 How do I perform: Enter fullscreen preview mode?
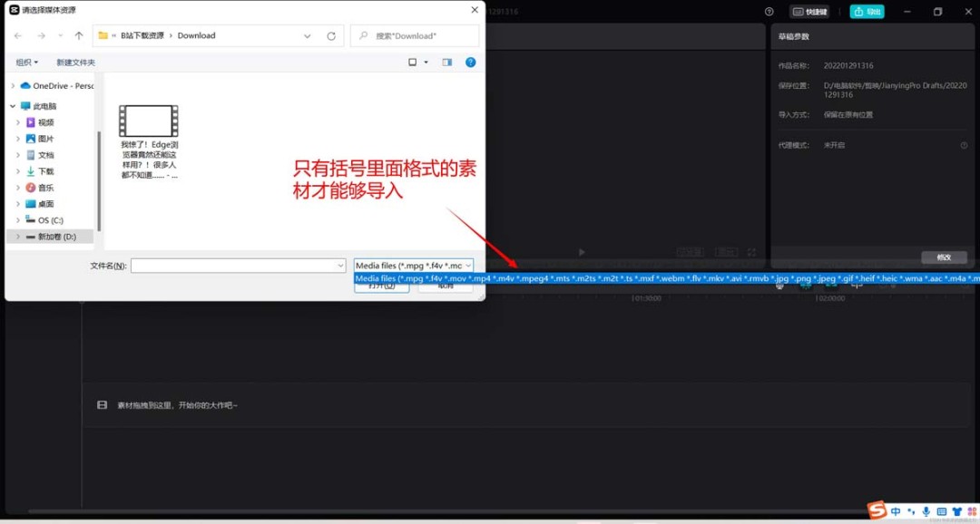751,252
